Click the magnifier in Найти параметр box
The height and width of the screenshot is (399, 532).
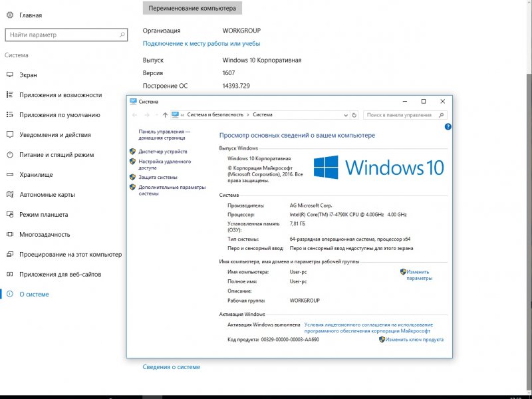pos(122,35)
